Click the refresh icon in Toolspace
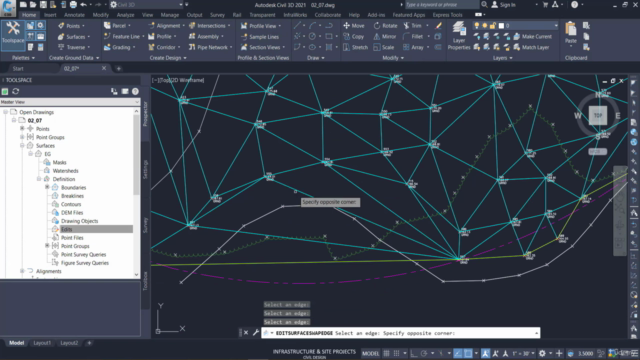The width and height of the screenshot is (640, 360). click(16, 91)
